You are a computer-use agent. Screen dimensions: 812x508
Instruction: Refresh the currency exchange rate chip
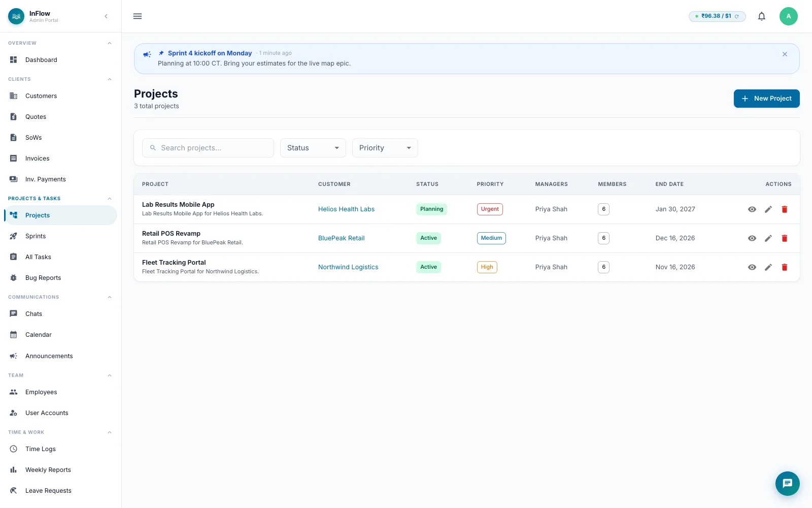click(x=737, y=16)
